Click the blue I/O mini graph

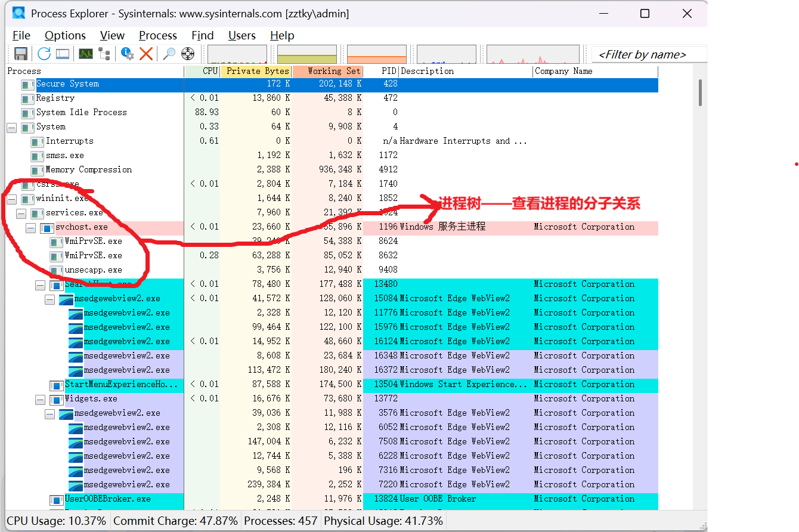pos(447,54)
